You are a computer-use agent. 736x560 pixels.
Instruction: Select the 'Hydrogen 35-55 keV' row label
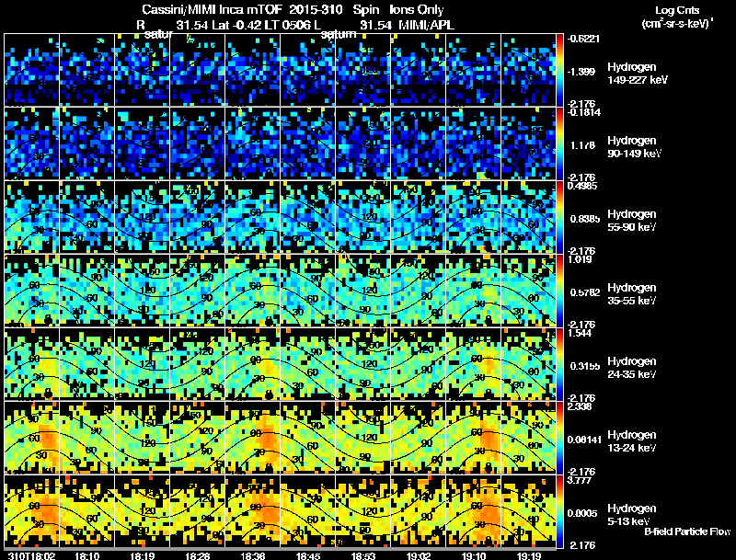tap(632, 294)
